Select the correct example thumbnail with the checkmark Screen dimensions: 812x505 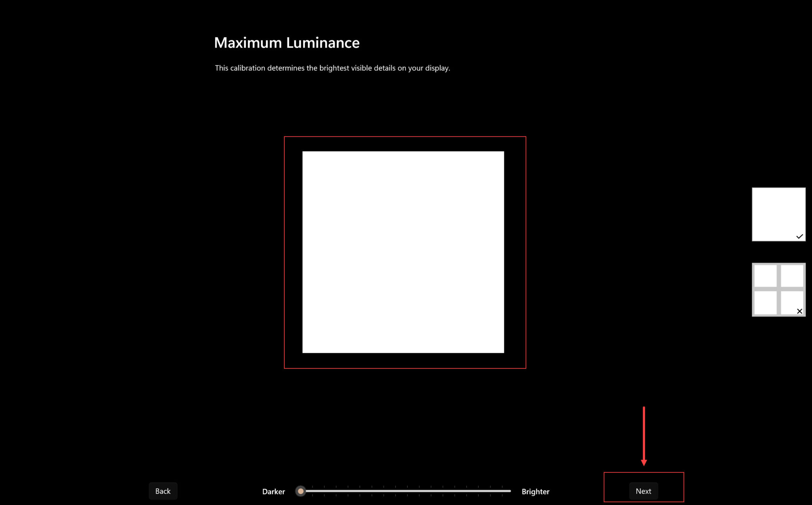point(778,214)
